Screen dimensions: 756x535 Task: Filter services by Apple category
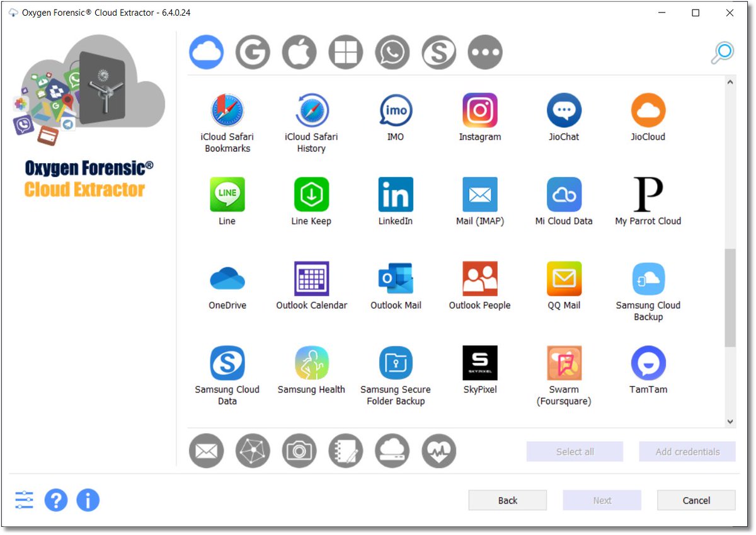point(299,52)
